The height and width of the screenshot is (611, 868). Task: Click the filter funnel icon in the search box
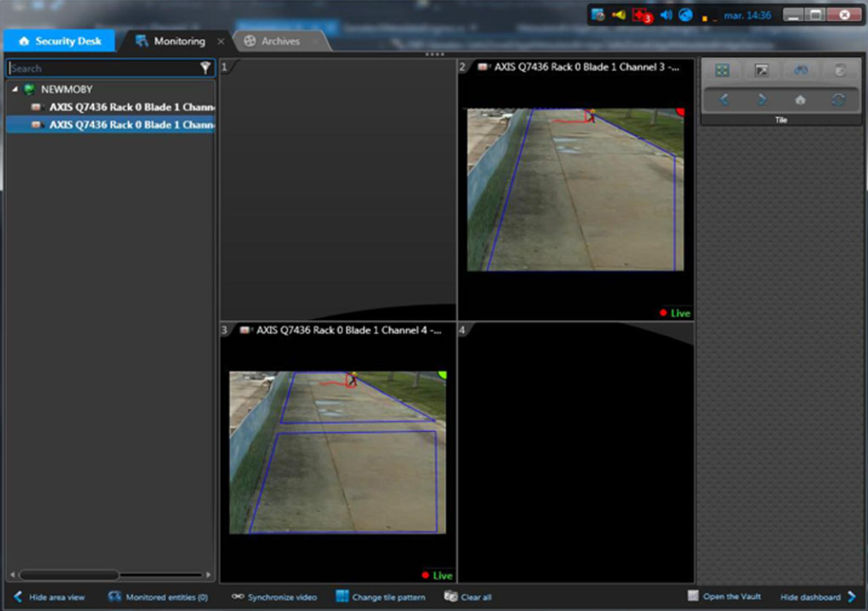tap(205, 68)
